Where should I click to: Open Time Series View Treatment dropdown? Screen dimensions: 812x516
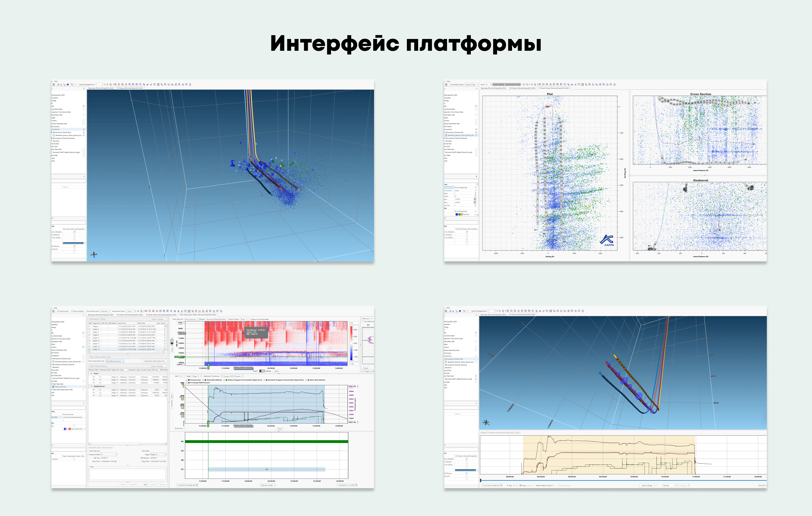point(105,311)
